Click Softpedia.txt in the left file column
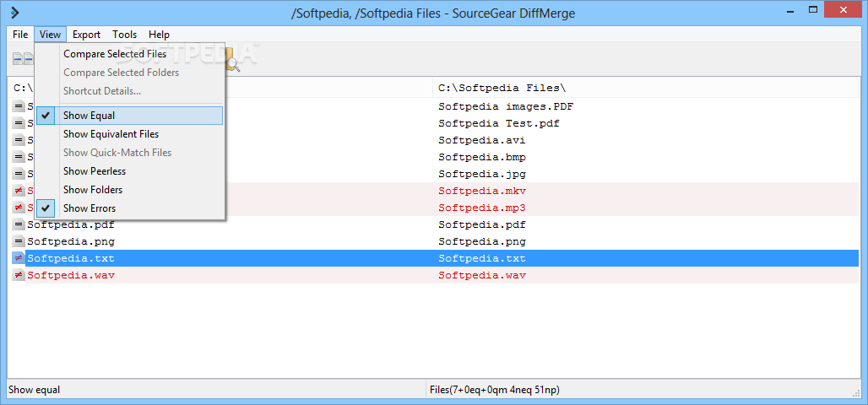868x405 pixels. [71, 258]
